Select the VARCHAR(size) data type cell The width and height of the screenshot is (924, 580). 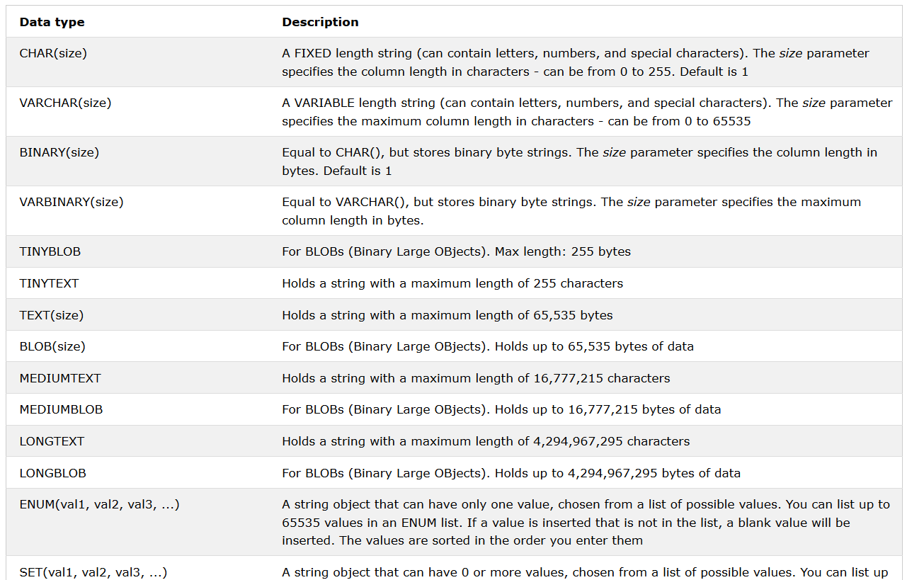pos(65,103)
